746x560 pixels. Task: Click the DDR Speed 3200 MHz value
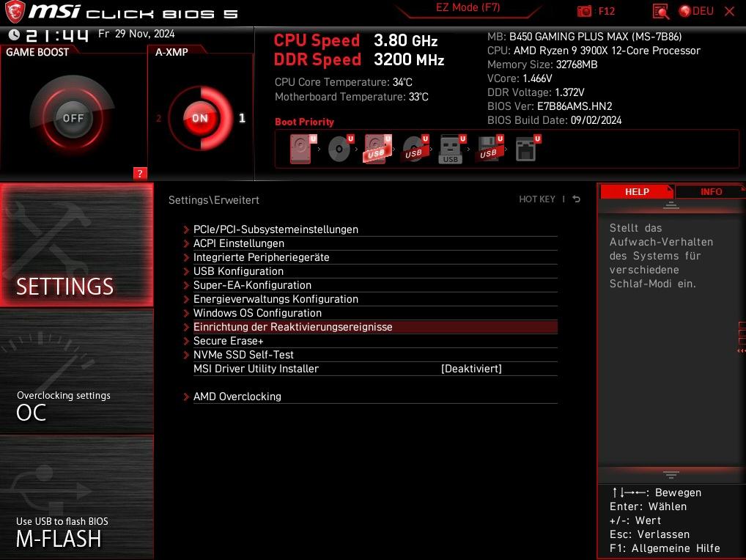409,59
